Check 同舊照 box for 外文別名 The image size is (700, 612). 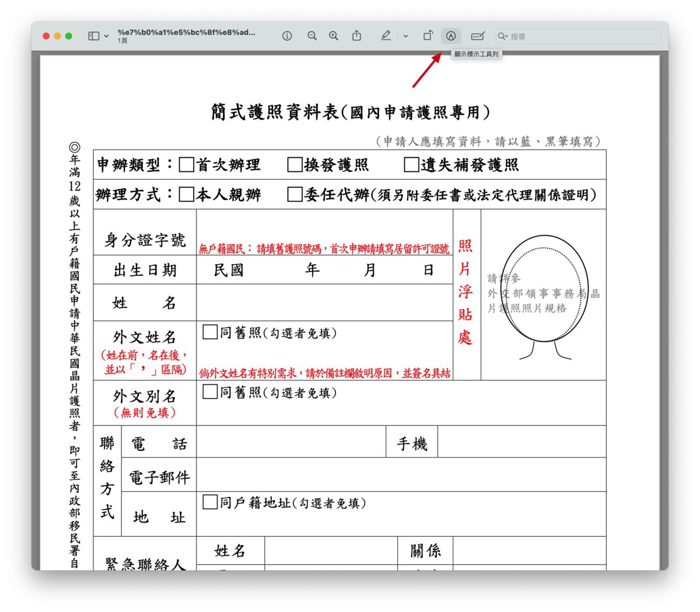[x=210, y=392]
